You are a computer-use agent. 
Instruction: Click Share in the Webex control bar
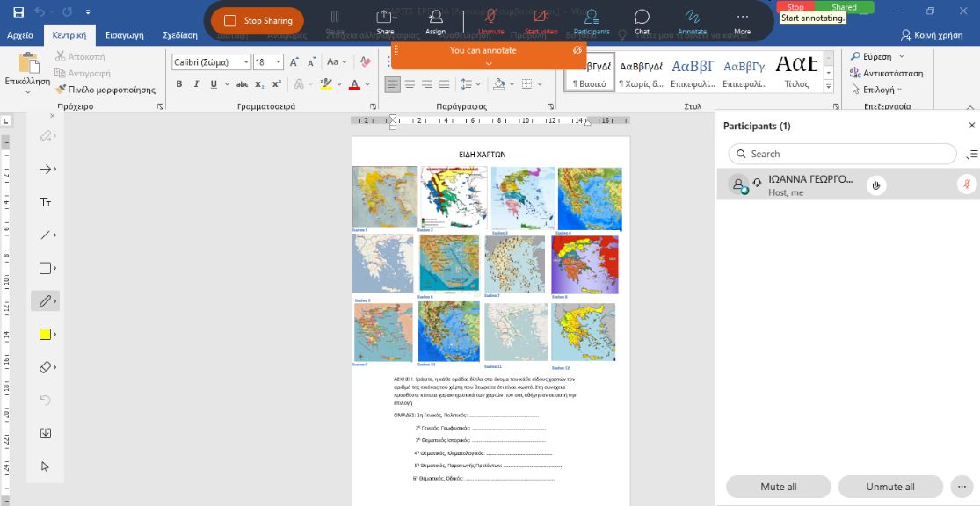385,21
